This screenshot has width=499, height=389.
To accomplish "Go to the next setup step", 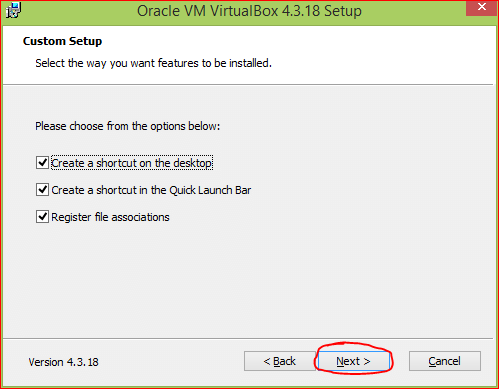I will point(353,361).
